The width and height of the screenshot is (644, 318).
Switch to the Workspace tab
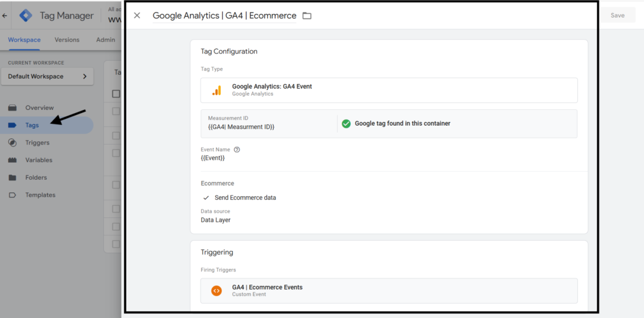(25, 40)
